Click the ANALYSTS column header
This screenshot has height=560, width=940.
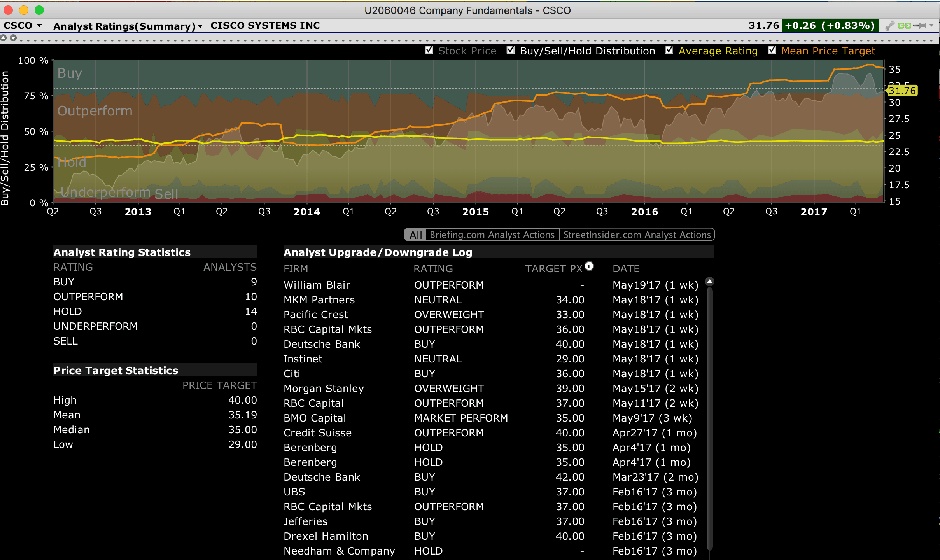coord(230,267)
